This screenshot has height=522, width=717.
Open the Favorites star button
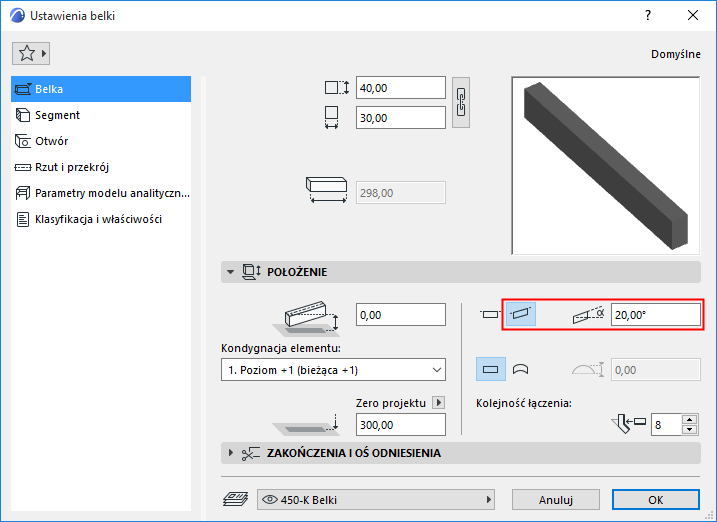click(x=31, y=53)
